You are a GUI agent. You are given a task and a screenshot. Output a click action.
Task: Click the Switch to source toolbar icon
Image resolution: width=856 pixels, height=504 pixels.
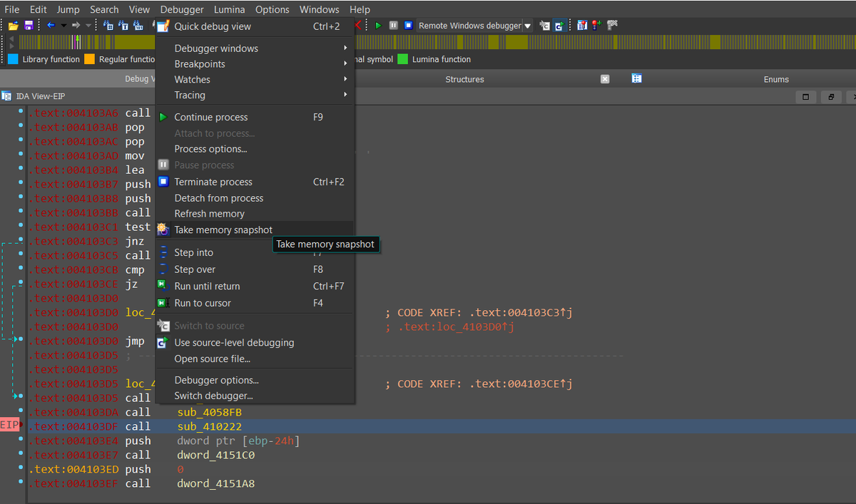pyautogui.click(x=545, y=26)
